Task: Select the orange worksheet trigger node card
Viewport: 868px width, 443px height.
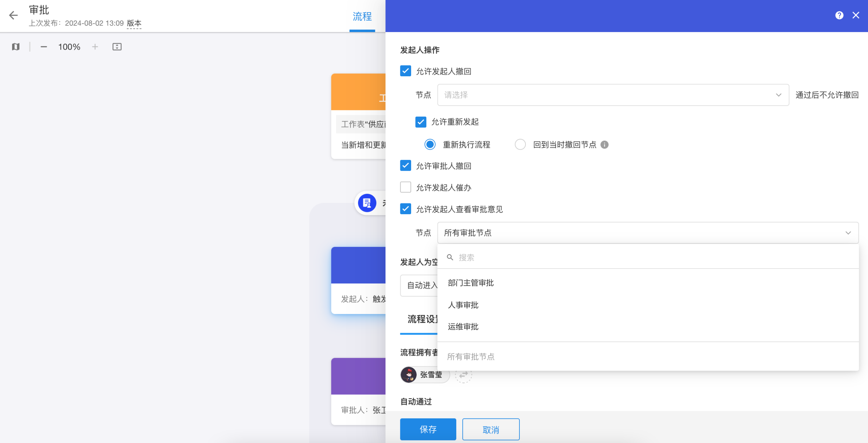Action: (x=358, y=116)
